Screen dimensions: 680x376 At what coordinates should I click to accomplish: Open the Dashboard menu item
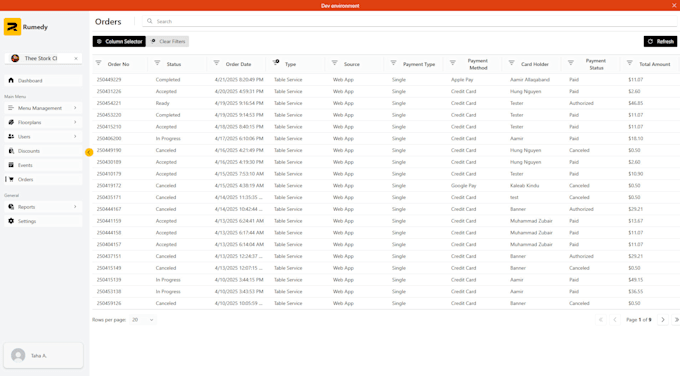point(43,81)
